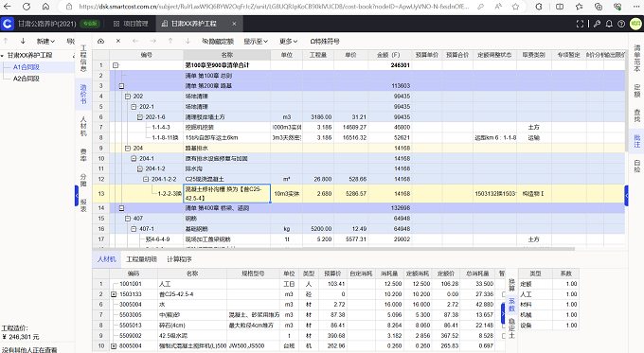Collapse the 第400章 row expander
This screenshot has height=353, width=644.
pos(121,208)
